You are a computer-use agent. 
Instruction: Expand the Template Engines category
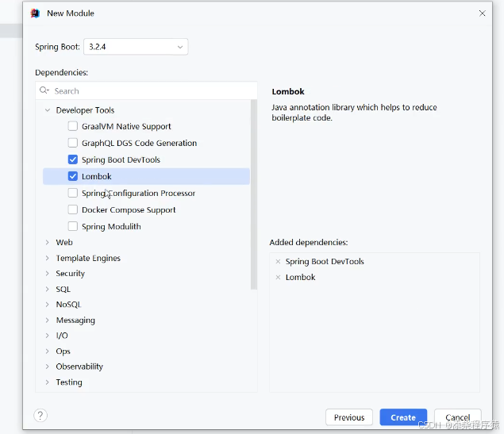[x=48, y=258]
